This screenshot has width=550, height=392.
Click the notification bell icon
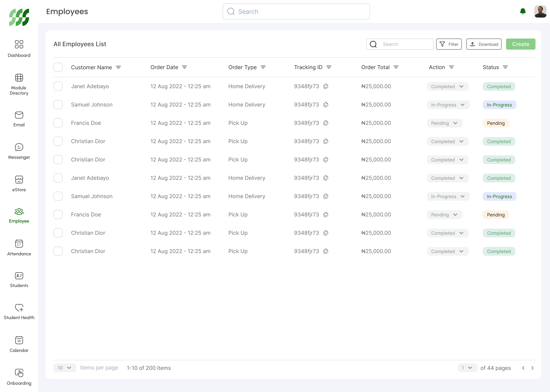coord(523,11)
